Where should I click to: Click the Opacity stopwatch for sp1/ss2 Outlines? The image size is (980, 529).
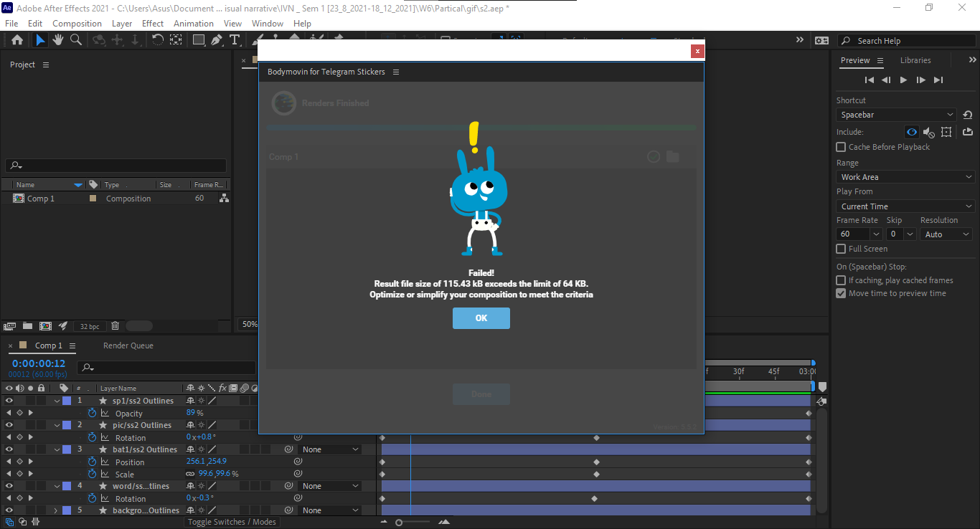(x=92, y=413)
